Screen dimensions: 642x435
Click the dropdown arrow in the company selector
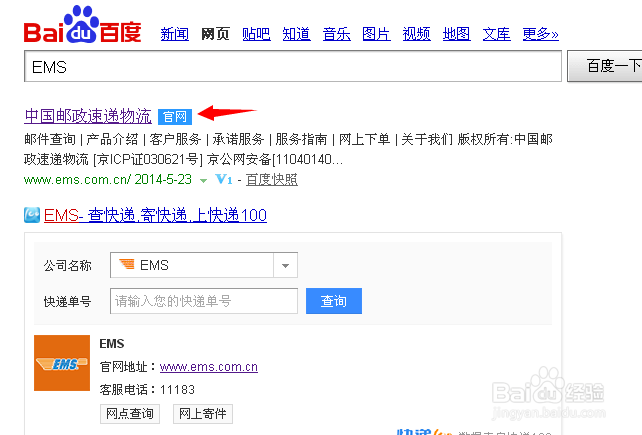(285, 265)
